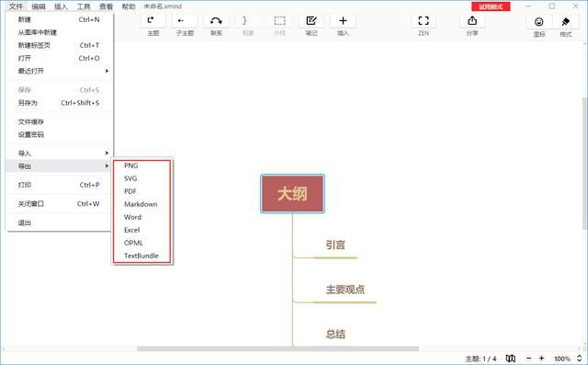This screenshot has height=365, width=588.
Task: Select the 引言 subtopic
Action: coord(335,245)
